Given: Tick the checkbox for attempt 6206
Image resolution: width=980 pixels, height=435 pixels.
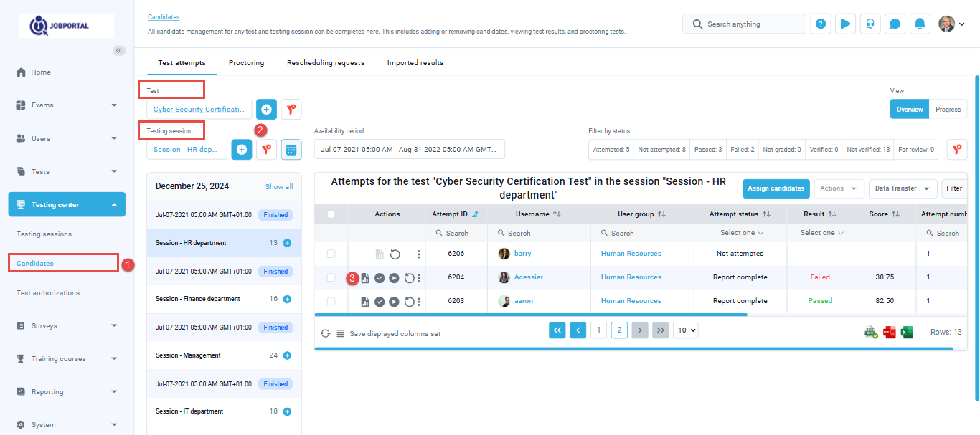Looking at the screenshot, I should [331, 254].
